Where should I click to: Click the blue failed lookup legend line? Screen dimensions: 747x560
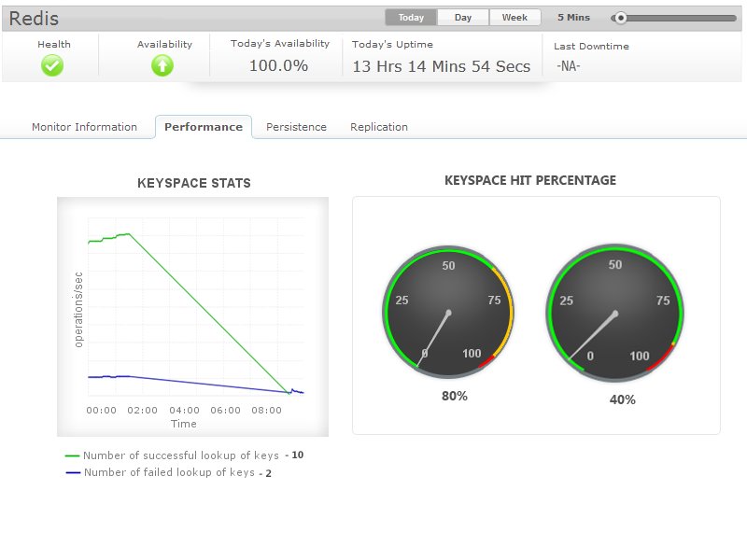click(73, 473)
